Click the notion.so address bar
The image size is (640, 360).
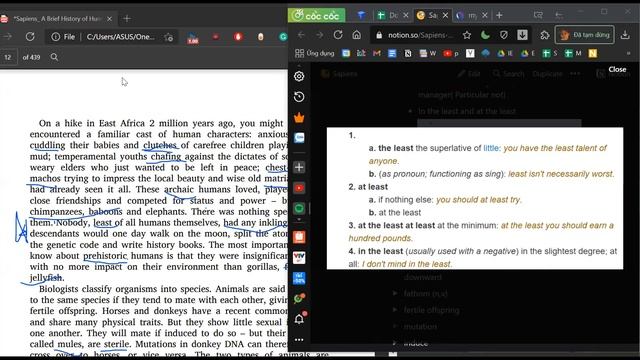point(420,35)
